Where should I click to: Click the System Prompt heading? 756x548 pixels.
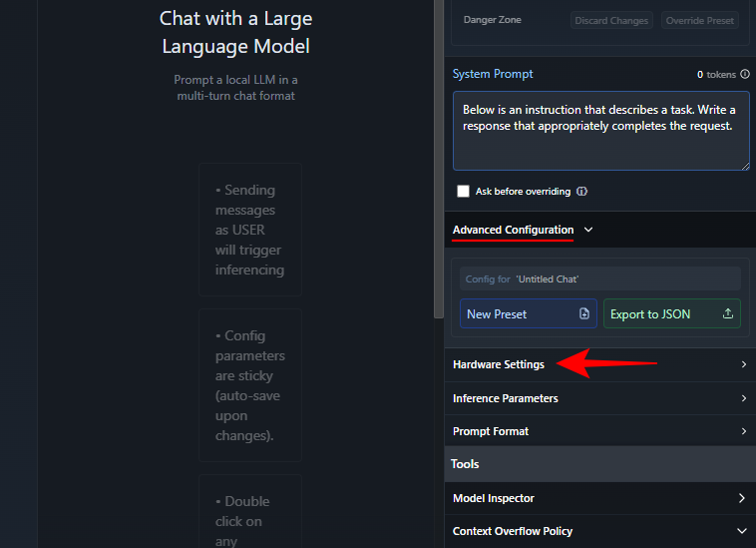coord(493,74)
